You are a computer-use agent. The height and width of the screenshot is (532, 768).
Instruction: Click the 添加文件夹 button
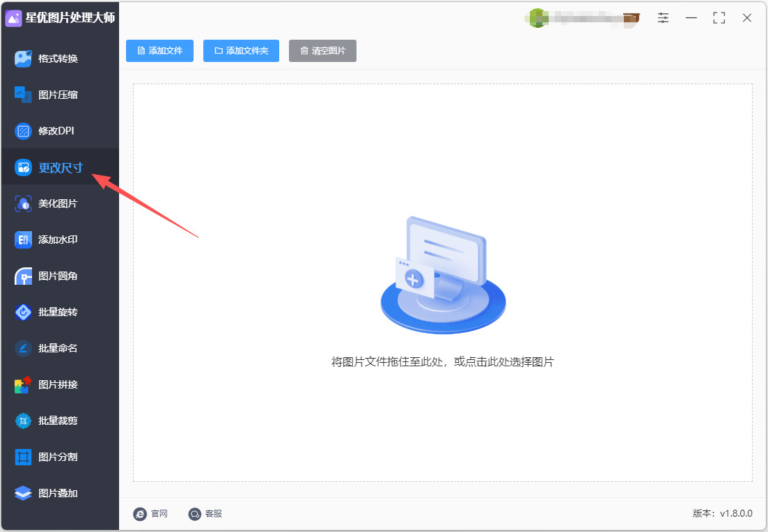tap(241, 51)
